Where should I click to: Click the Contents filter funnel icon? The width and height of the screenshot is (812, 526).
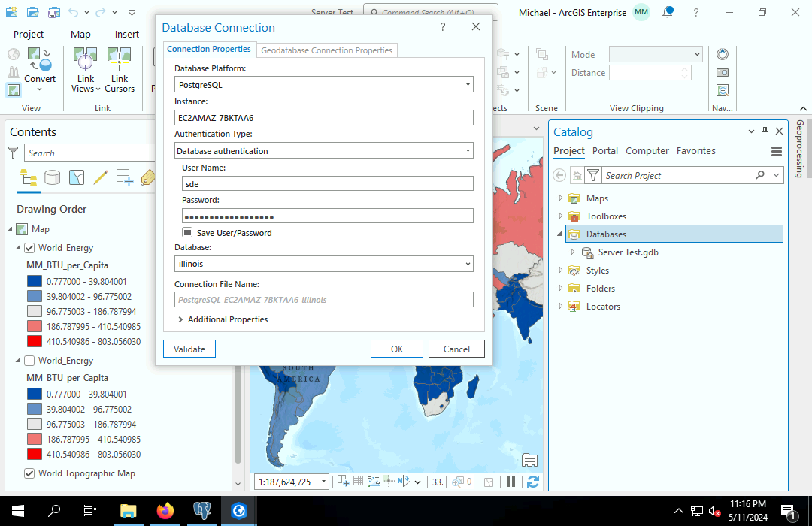tap(14, 153)
